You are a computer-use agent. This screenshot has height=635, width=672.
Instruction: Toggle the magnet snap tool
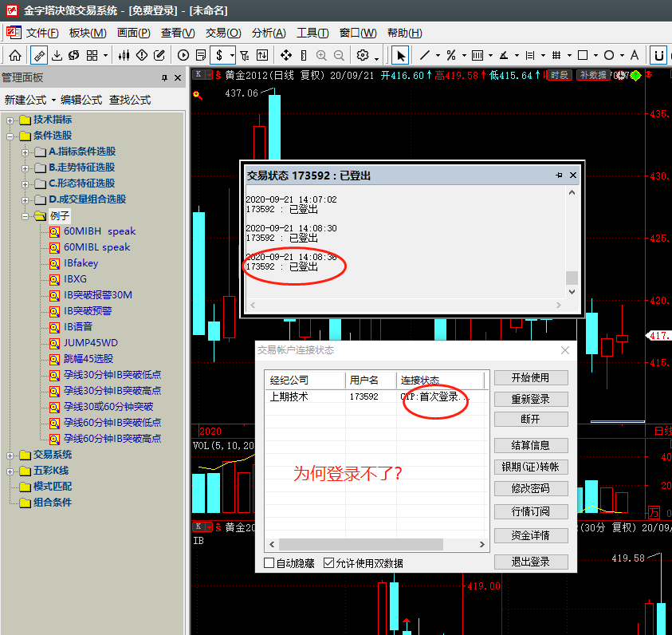point(658,55)
